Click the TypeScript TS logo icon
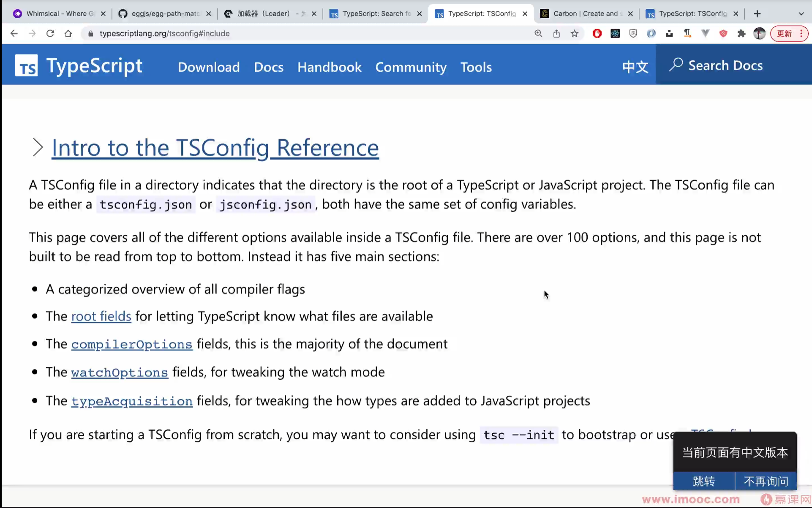The height and width of the screenshot is (508, 812). click(26, 66)
